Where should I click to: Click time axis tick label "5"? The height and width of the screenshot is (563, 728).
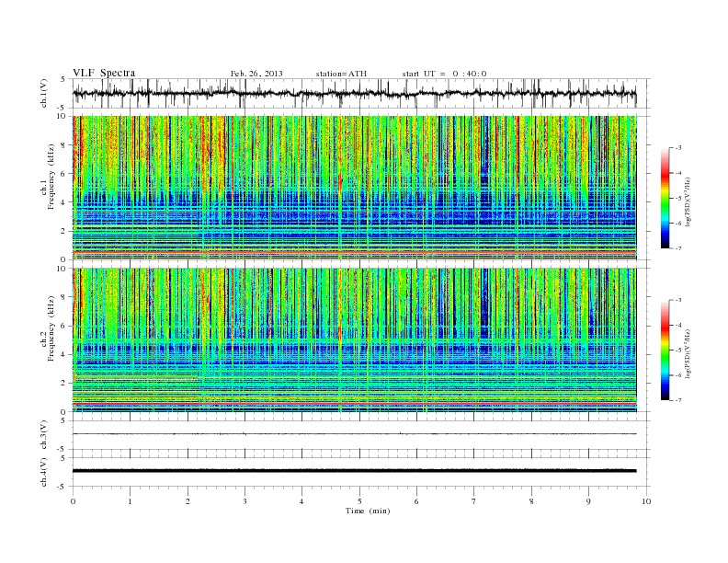point(359,501)
